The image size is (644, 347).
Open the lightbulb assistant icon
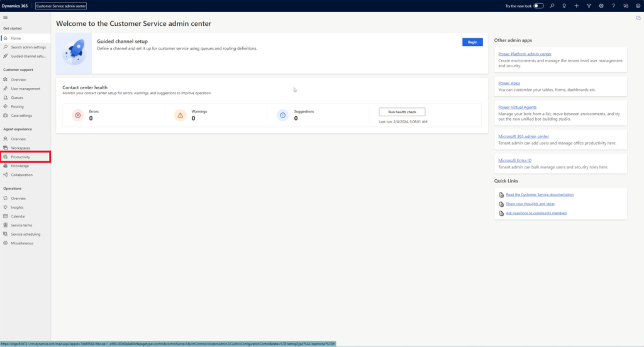pyautogui.click(x=564, y=6)
